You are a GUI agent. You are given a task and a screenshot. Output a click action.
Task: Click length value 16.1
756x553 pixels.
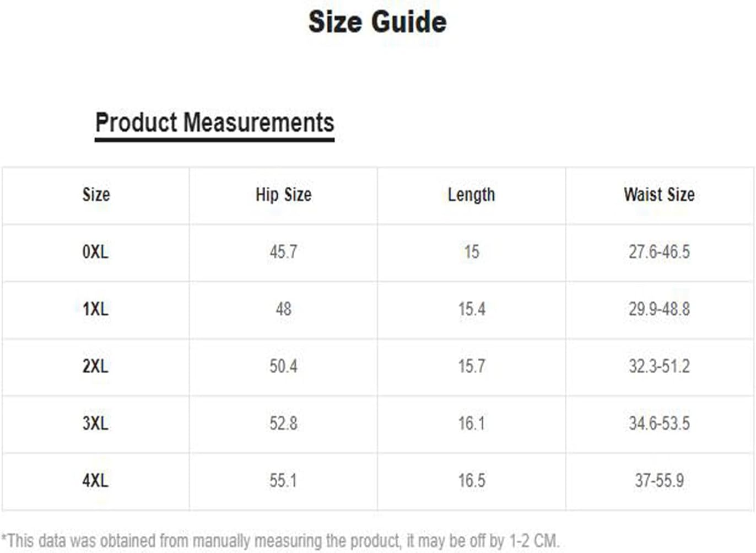472,423
